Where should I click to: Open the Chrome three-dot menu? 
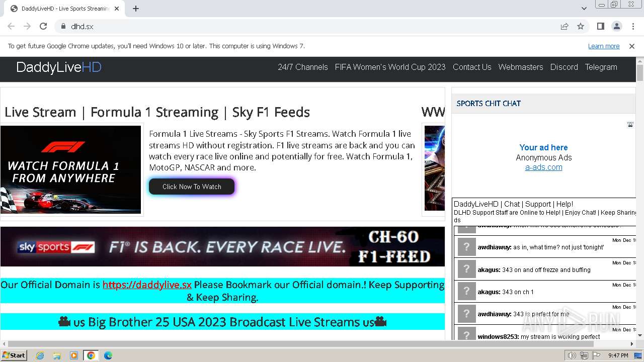pyautogui.click(x=632, y=26)
